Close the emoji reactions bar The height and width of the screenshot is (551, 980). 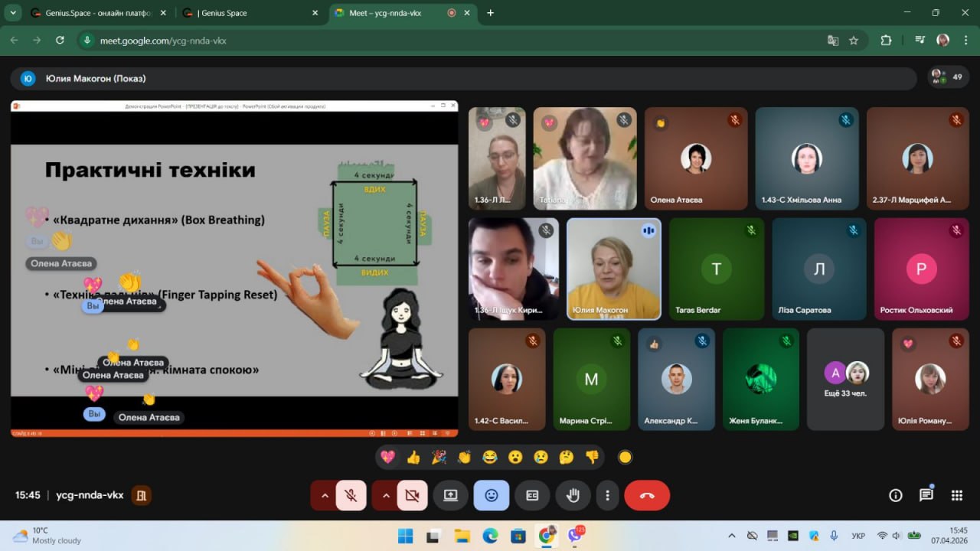click(x=492, y=496)
